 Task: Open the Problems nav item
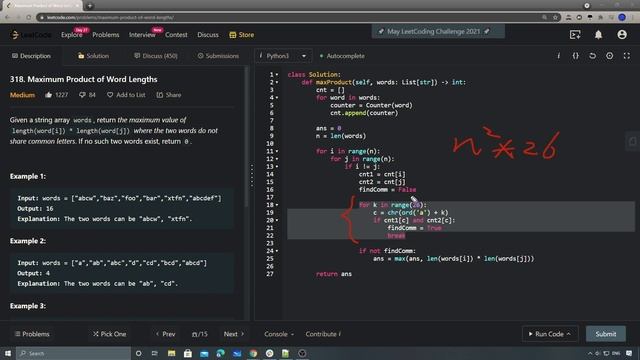[x=106, y=35]
